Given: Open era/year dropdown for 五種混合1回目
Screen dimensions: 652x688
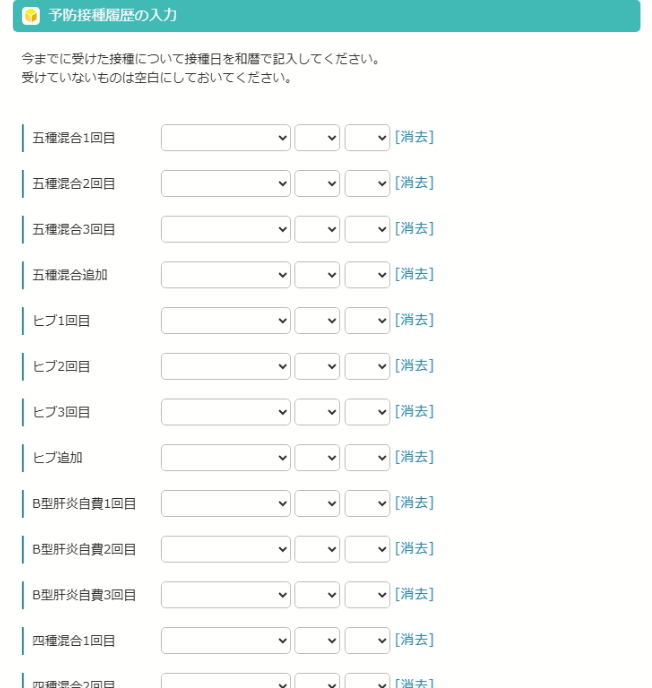Looking at the screenshot, I should pyautogui.click(x=226, y=138).
